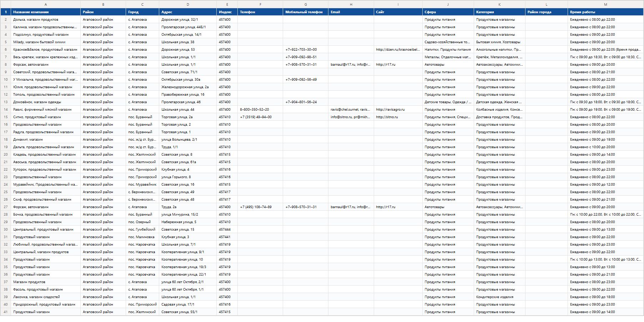Select cell 'Равис, фирменный мясной магазин'
The image size is (644, 322).
(46, 110)
